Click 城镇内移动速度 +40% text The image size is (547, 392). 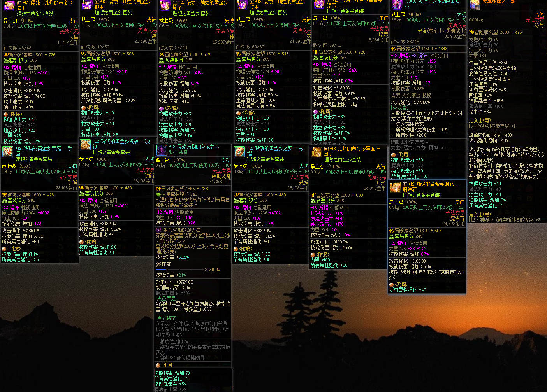pos(491,135)
